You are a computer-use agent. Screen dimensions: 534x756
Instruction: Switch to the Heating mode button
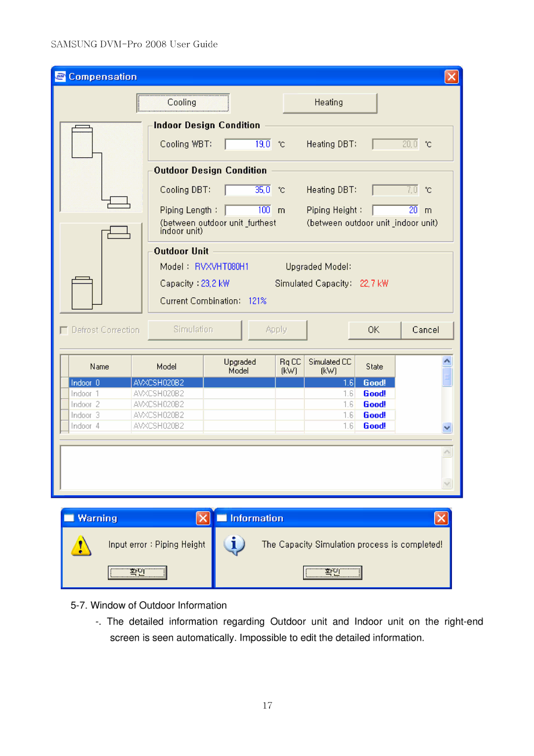point(330,103)
